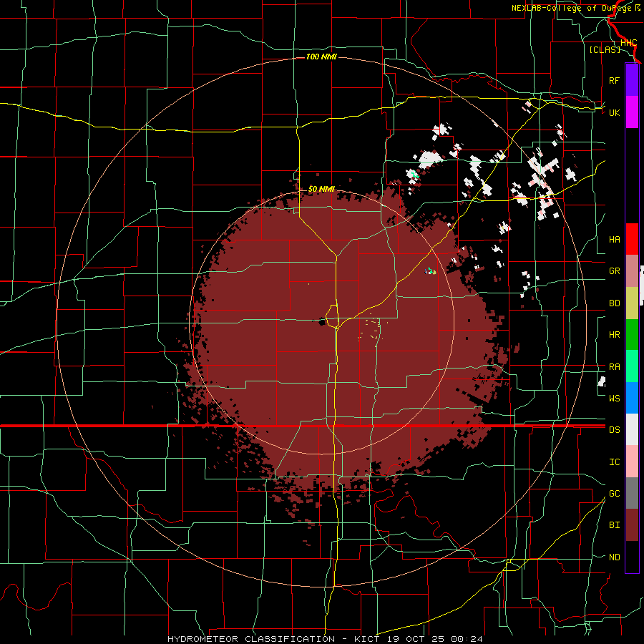Image resolution: width=644 pixels, height=644 pixels.
Task: Click the 'RF' legend label
Action: pos(614,80)
